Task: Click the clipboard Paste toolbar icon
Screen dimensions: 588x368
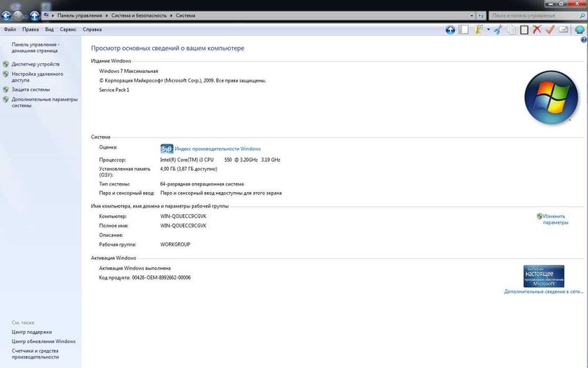Action: [524, 29]
